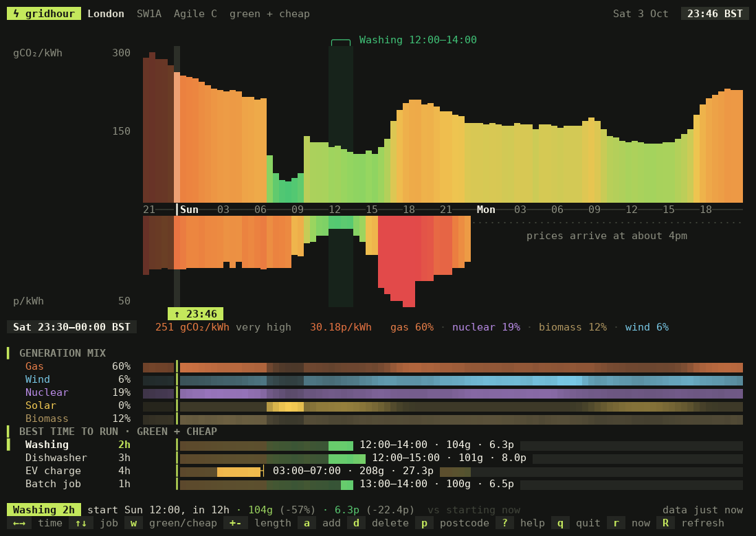Click the Sat 23:30–00:00 BST slot badge
The width and height of the screenshot is (756, 536).
click(71, 327)
